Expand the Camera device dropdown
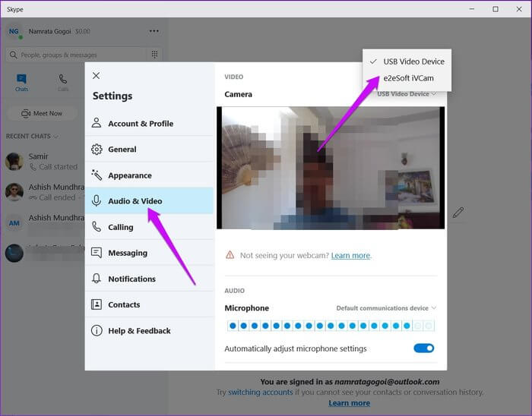 pos(407,94)
